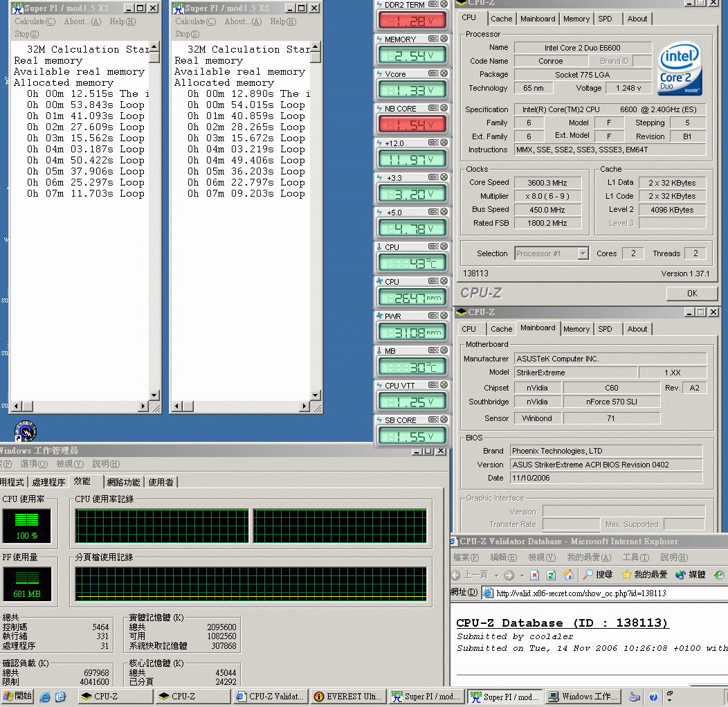Click CPU-Z Database ID 138113 heading

562,623
